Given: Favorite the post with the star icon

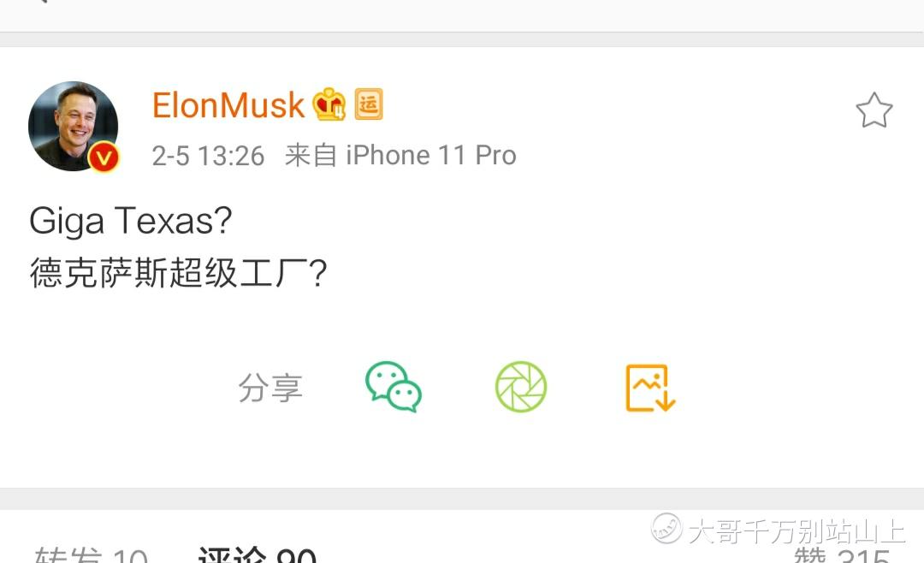Looking at the screenshot, I should pyautogui.click(x=874, y=110).
